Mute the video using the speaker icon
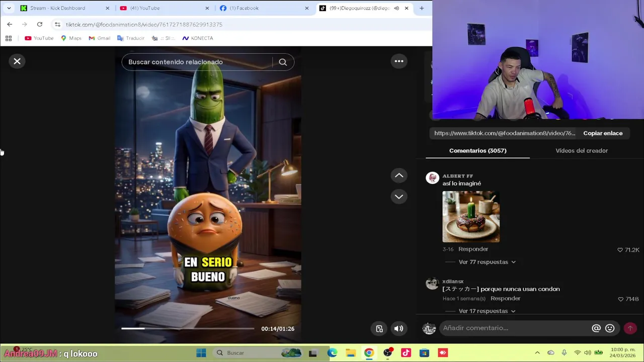Image resolution: width=644 pixels, height=362 pixels. tap(398, 329)
